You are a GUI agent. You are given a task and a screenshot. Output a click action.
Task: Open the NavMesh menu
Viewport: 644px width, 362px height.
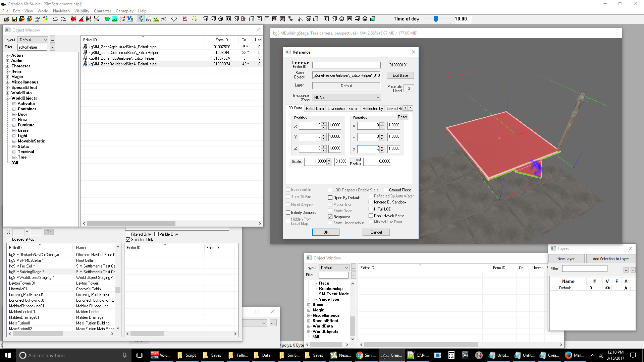tap(61, 11)
